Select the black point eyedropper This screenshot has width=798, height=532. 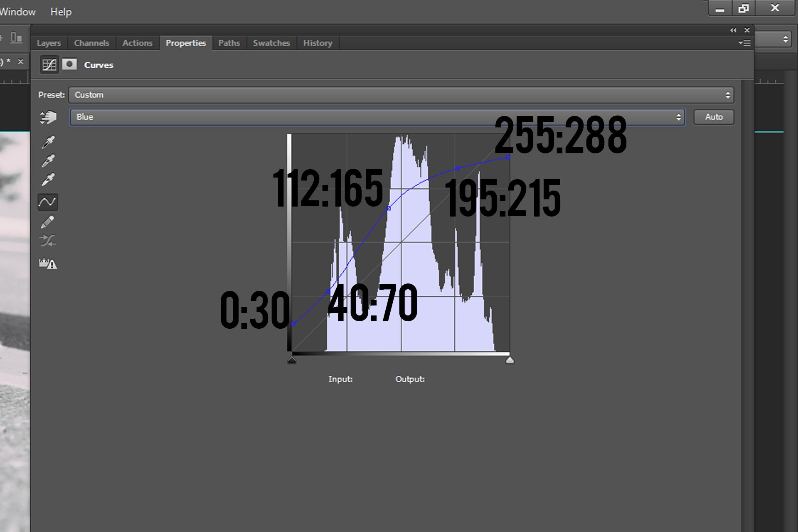pos(48,142)
